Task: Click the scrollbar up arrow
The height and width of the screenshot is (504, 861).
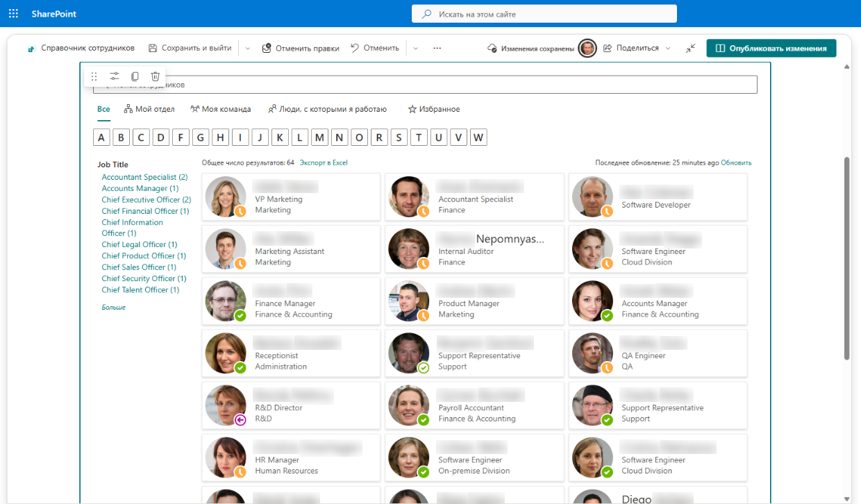Action: click(846, 67)
